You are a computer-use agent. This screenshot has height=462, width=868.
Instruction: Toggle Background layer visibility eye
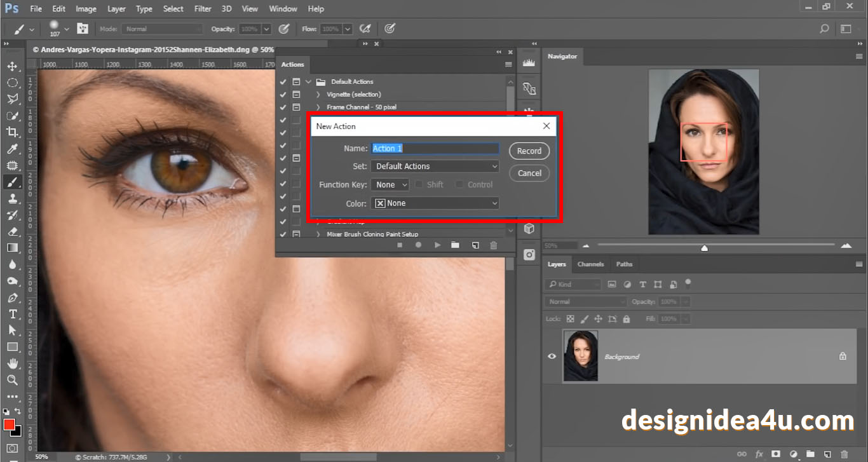552,357
